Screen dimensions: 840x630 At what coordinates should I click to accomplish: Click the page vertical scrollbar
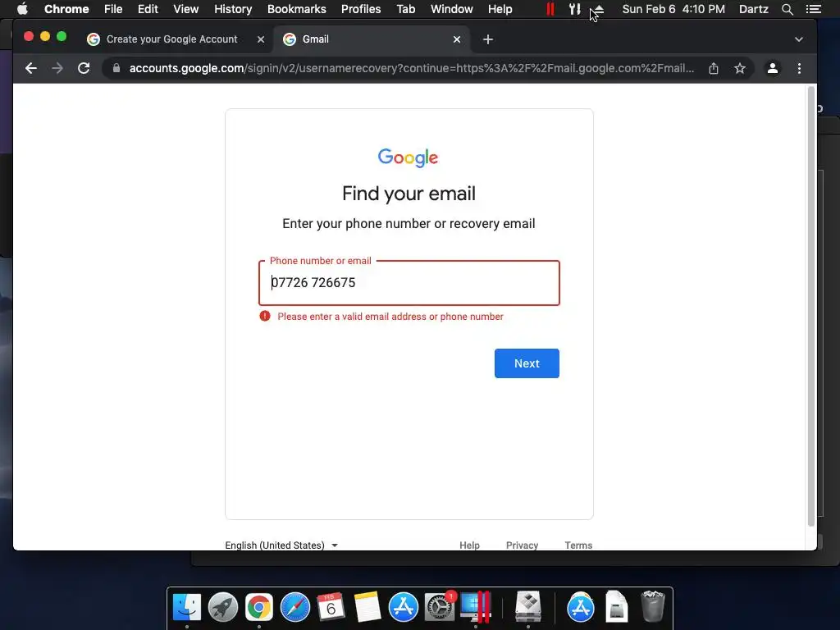[811, 305]
